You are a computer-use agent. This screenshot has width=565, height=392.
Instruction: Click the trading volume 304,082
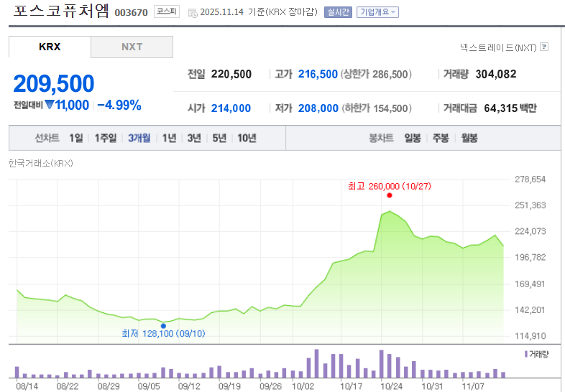(x=496, y=74)
